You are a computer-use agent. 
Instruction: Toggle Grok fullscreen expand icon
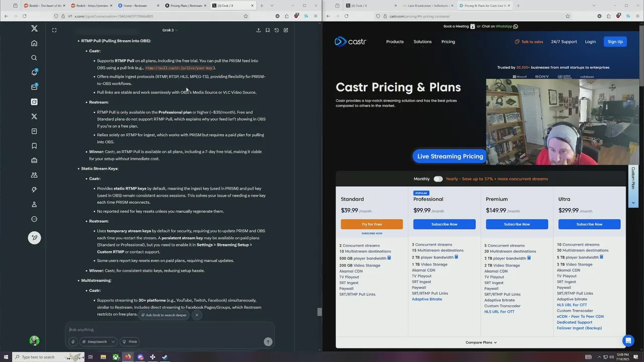pos(54,30)
